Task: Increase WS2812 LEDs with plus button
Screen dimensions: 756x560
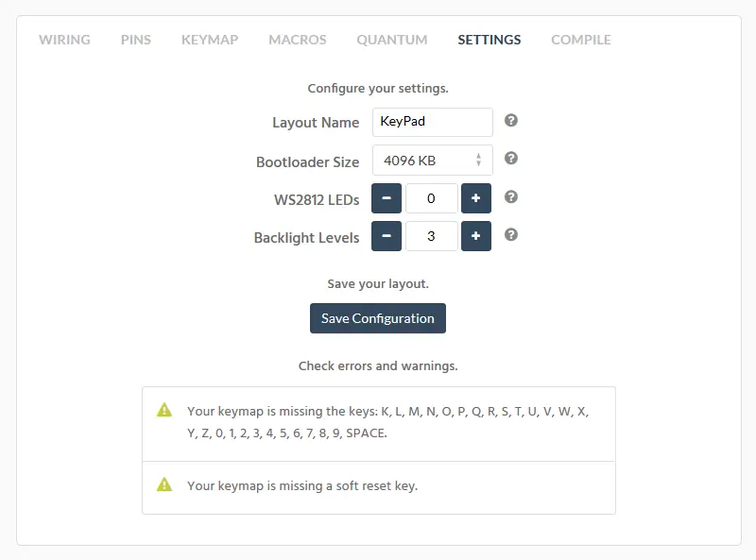Action: (476, 198)
